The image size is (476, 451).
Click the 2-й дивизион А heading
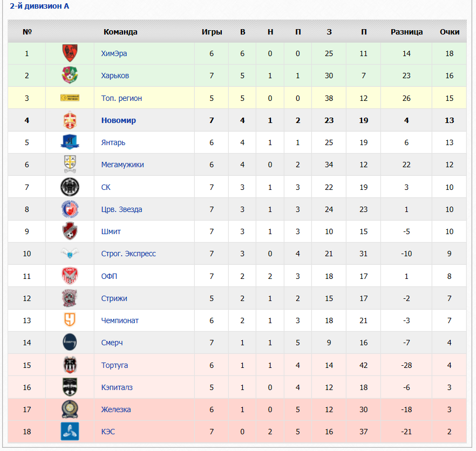tap(39, 6)
